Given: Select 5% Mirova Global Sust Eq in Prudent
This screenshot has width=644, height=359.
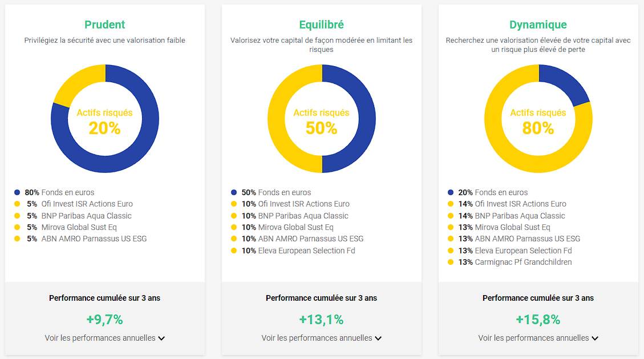Looking at the screenshot, I should pyautogui.click(x=72, y=227).
